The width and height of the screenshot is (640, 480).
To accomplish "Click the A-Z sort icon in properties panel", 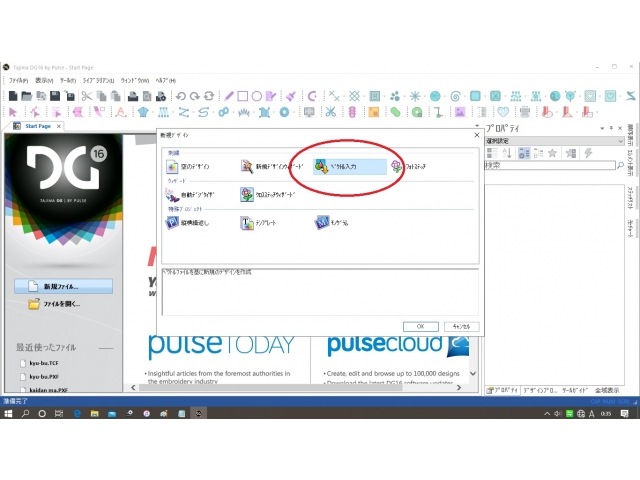I will [507, 153].
